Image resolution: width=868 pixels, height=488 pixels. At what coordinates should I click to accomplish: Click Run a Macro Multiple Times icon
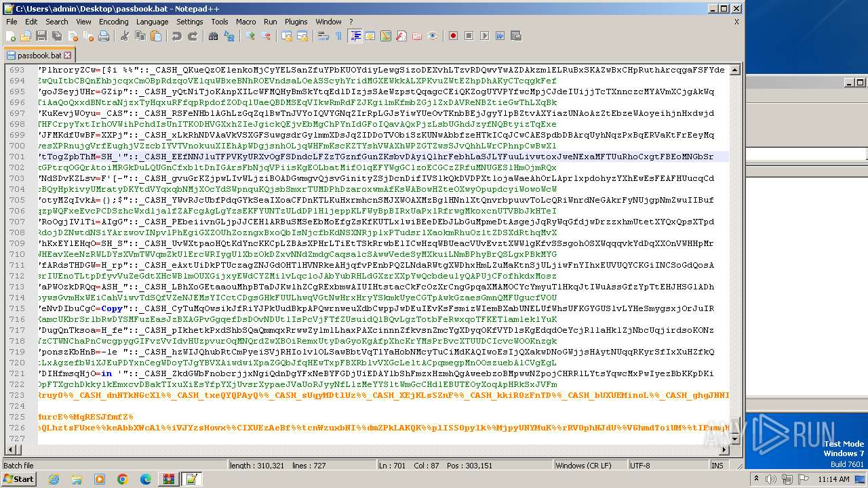click(500, 36)
